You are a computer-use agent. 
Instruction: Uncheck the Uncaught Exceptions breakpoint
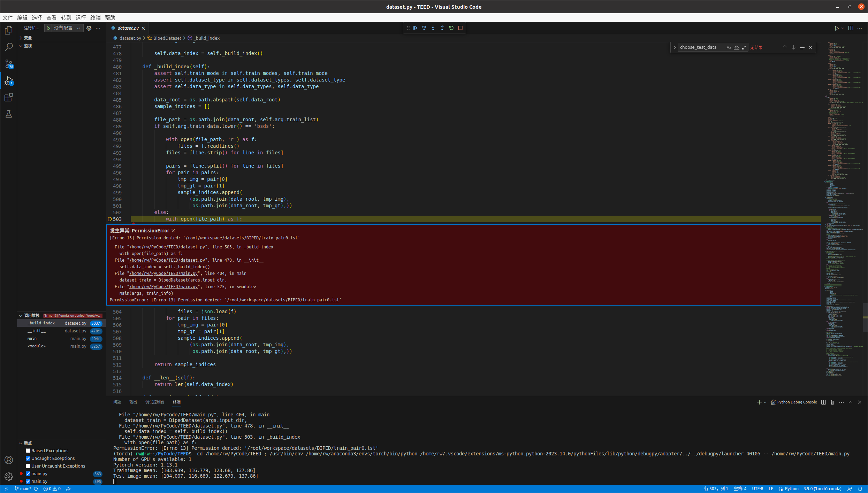(x=28, y=458)
